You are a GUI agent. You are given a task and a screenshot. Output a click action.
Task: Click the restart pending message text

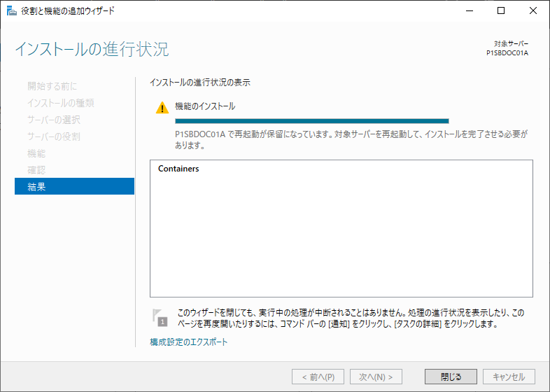(x=351, y=140)
